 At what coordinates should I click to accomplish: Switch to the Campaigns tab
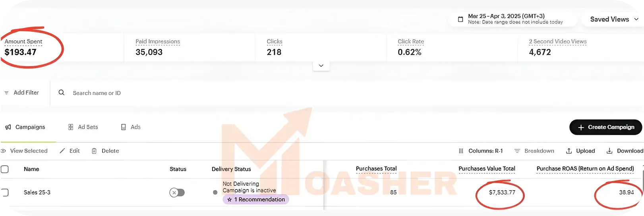tap(25, 127)
